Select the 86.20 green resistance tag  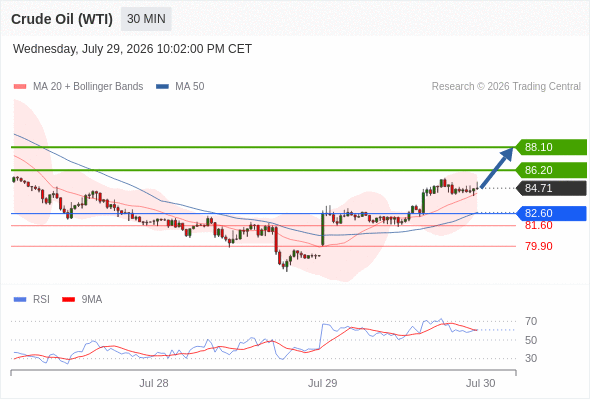click(551, 170)
